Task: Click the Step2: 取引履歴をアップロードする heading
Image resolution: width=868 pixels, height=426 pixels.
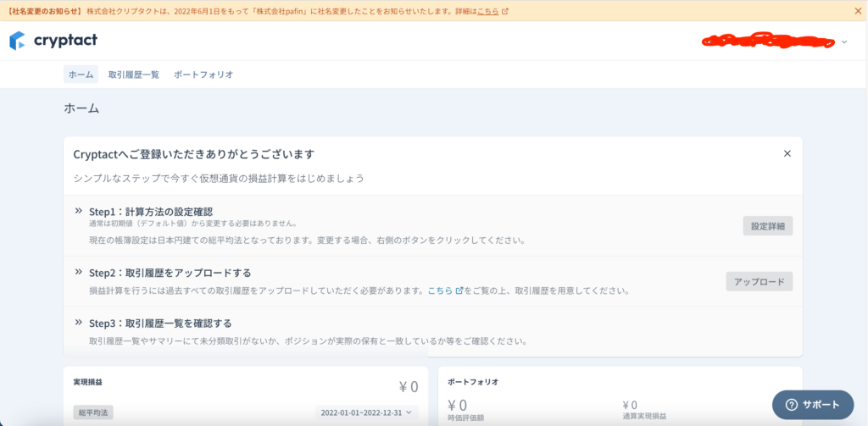Action: tap(170, 272)
